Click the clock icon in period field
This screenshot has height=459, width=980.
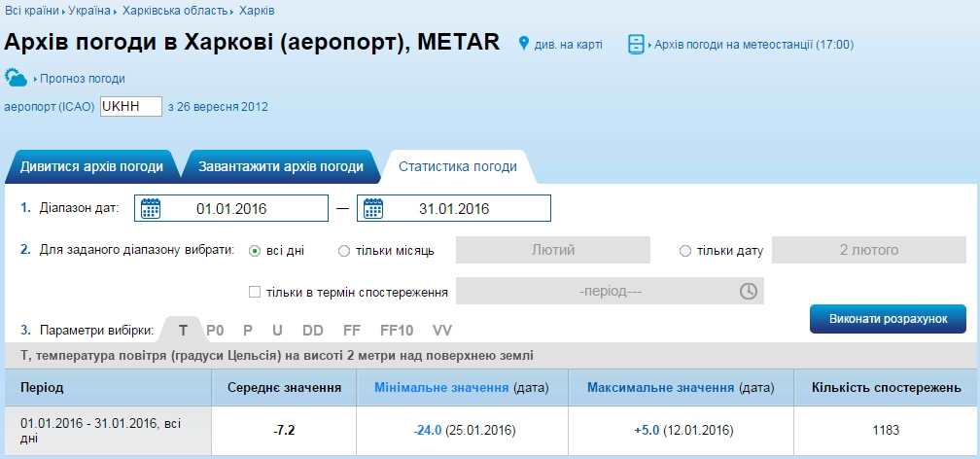[x=749, y=292]
